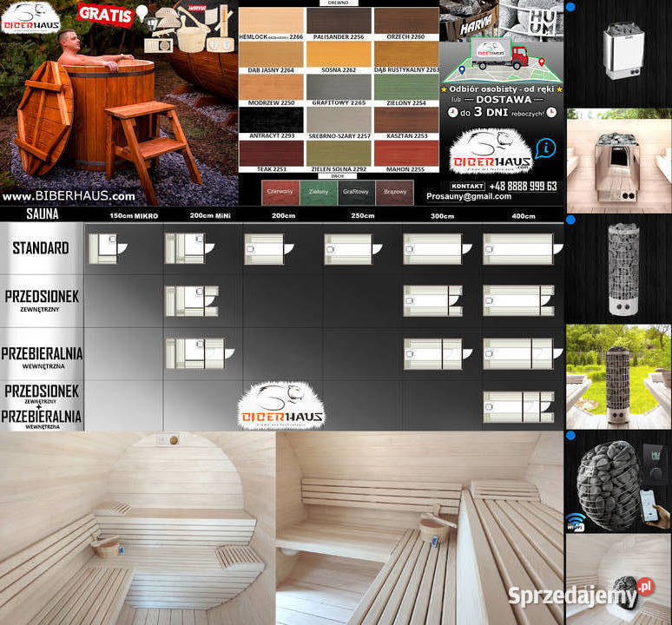
Task: Click the 150cm MIKRO standard sauna layout
Action: click(x=106, y=248)
